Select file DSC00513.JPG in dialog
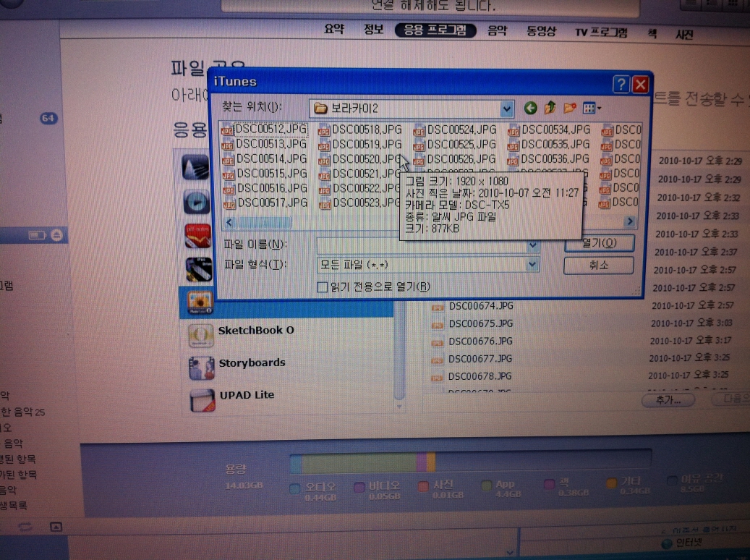The width and height of the screenshot is (750, 560). click(265, 144)
